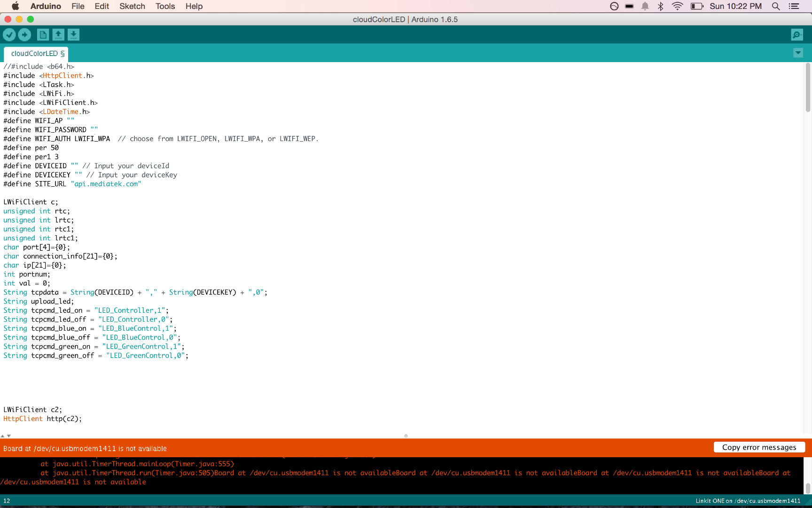Open the Apple menu
The image size is (812, 508).
[x=15, y=6]
